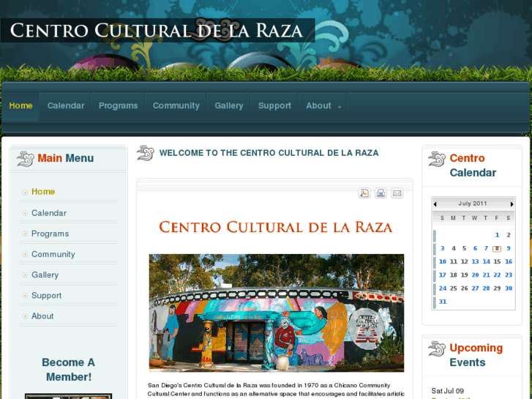
Task: Click the bullet icon beside sidebar Calendar
Action: [x=25, y=213]
